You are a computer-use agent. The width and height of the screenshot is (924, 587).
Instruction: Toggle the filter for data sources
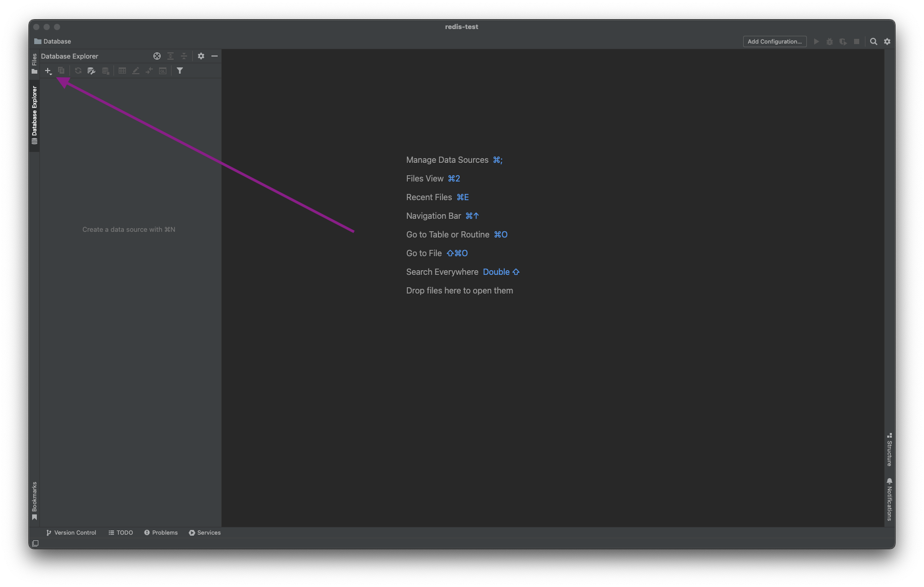(180, 71)
